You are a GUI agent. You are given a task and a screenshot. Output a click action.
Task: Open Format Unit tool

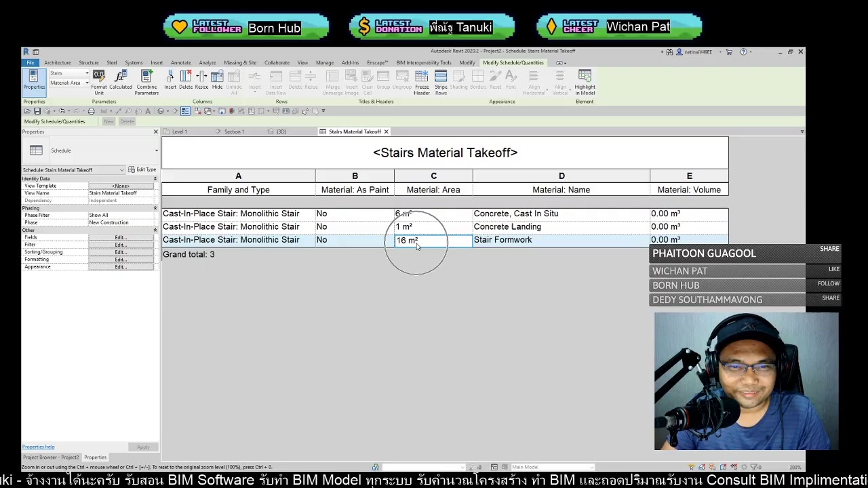click(99, 82)
